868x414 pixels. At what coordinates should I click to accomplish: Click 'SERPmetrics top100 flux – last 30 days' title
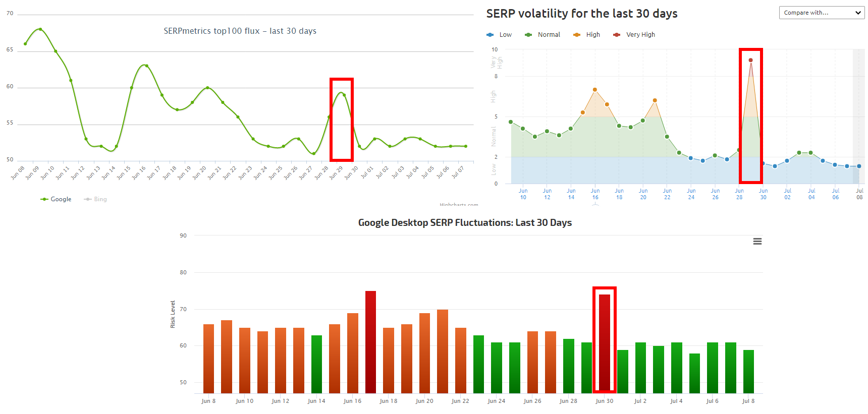coord(240,31)
